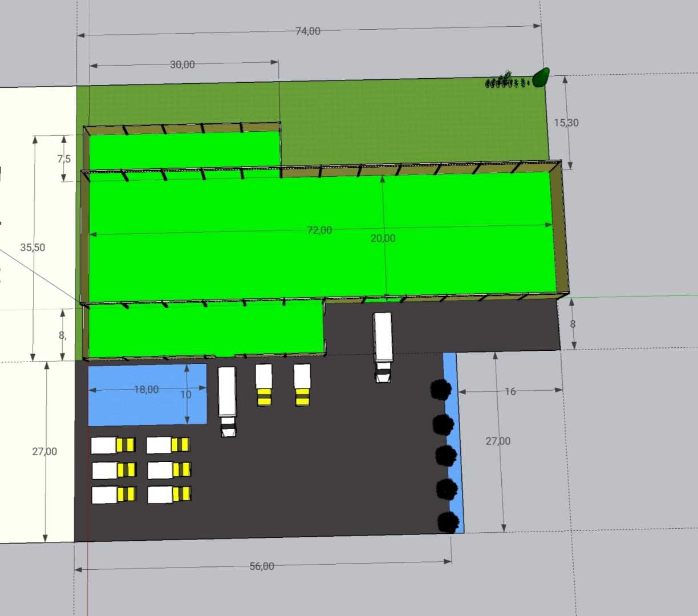Select the 56,00 dimension at bottom
The width and height of the screenshot is (698, 616).
point(262,566)
